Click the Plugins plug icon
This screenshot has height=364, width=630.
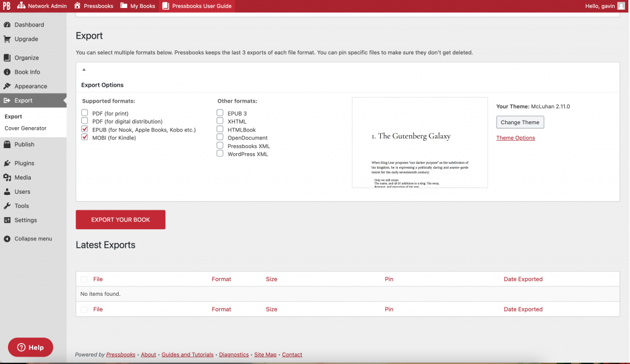7,163
